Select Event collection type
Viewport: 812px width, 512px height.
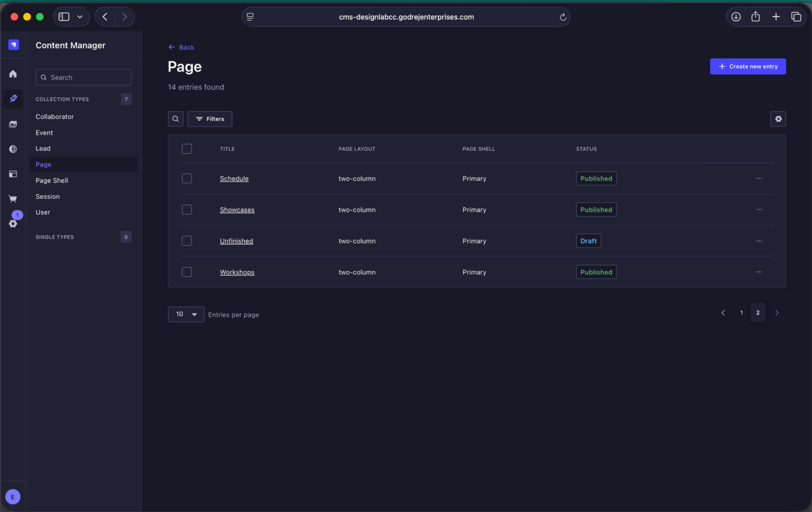(x=44, y=132)
